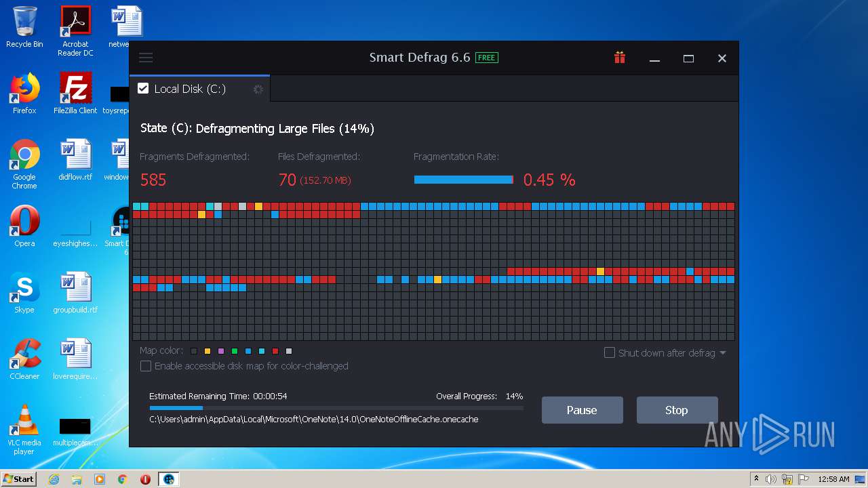
Task: Click the network tray icon
Action: 787,479
